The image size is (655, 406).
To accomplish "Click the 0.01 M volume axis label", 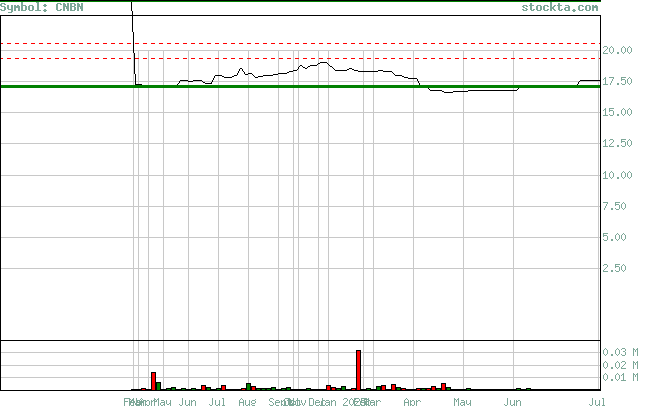I will point(620,378).
